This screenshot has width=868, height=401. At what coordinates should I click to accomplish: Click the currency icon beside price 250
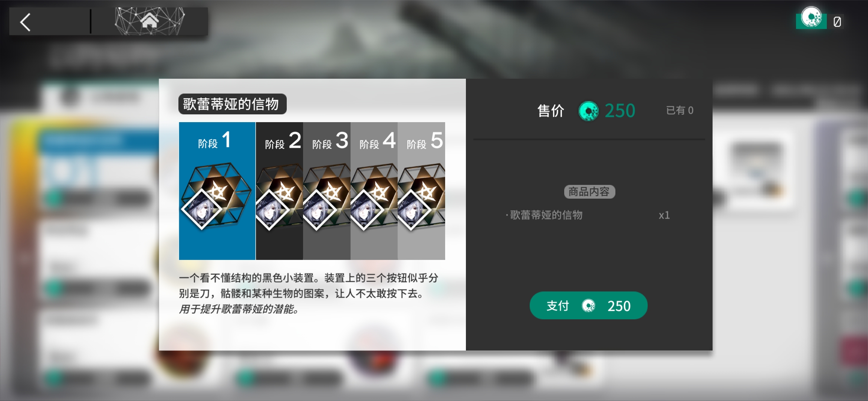pos(588,111)
